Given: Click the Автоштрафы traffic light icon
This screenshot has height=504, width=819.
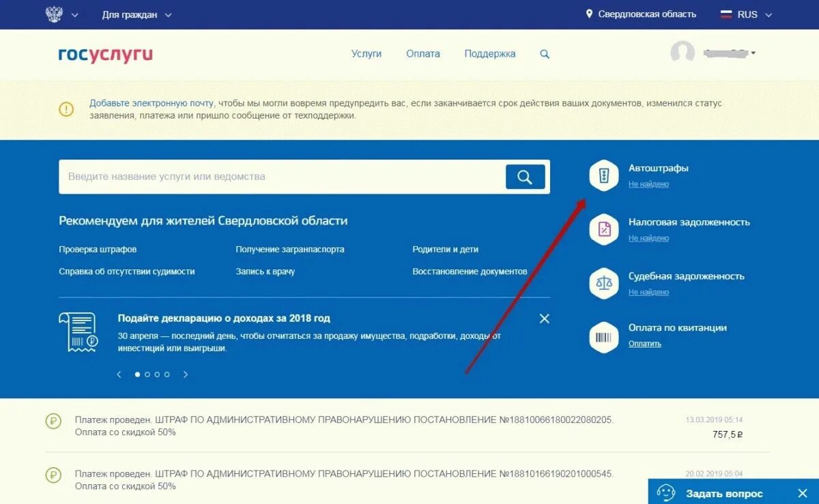Looking at the screenshot, I should pyautogui.click(x=604, y=176).
